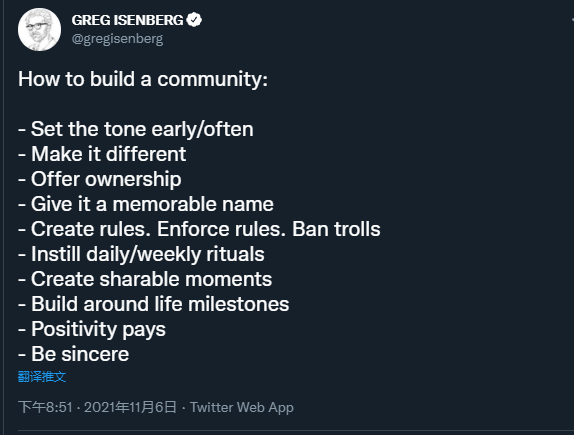This screenshot has height=435, width=574.
Task: Click the 'Make it different' line
Action: pyautogui.click(x=102, y=154)
